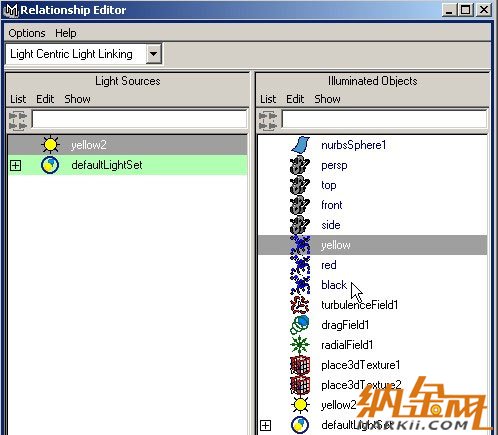
Task: Toggle filter icon beside Illuminated Objects search field
Action: (x=268, y=121)
